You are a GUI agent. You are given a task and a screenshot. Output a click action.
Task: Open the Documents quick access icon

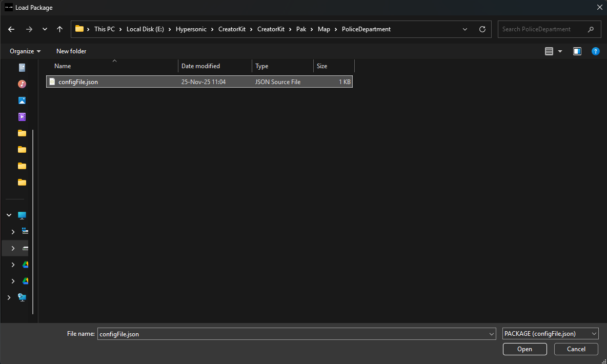click(x=22, y=68)
